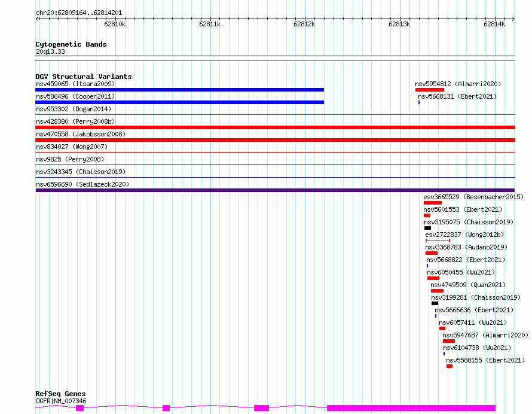Open the nsv586496 (Cooper2011) variant label

75,96
